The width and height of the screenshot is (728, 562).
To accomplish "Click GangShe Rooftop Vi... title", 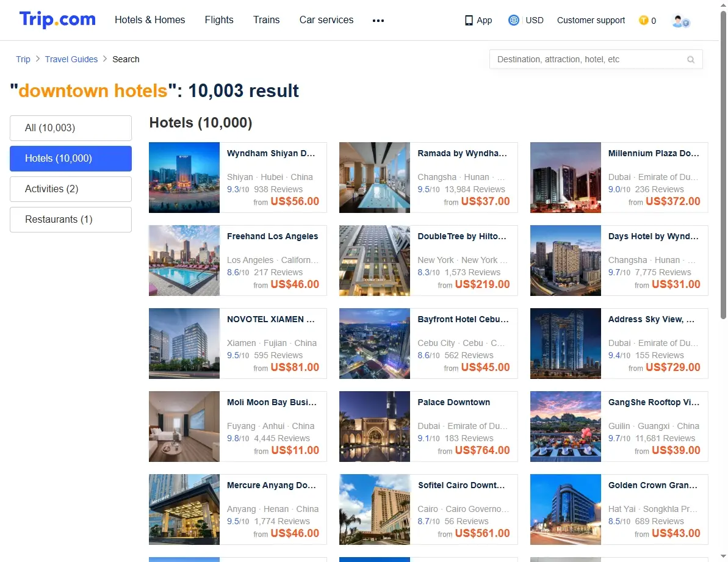I will tap(654, 403).
